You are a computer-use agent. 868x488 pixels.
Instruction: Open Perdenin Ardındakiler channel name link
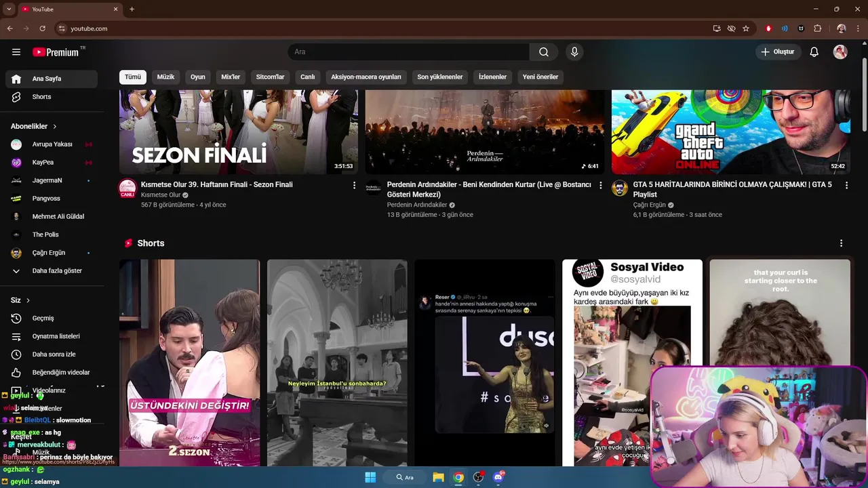pyautogui.click(x=417, y=205)
